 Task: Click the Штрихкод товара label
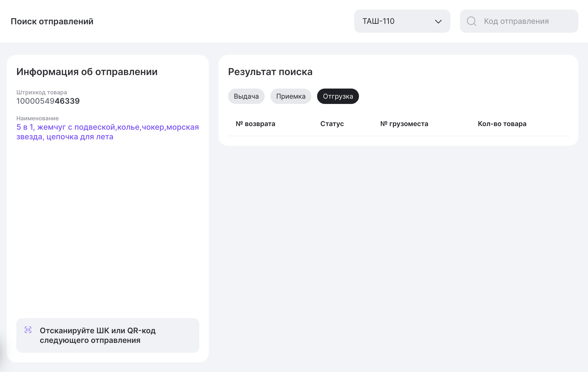(42, 92)
